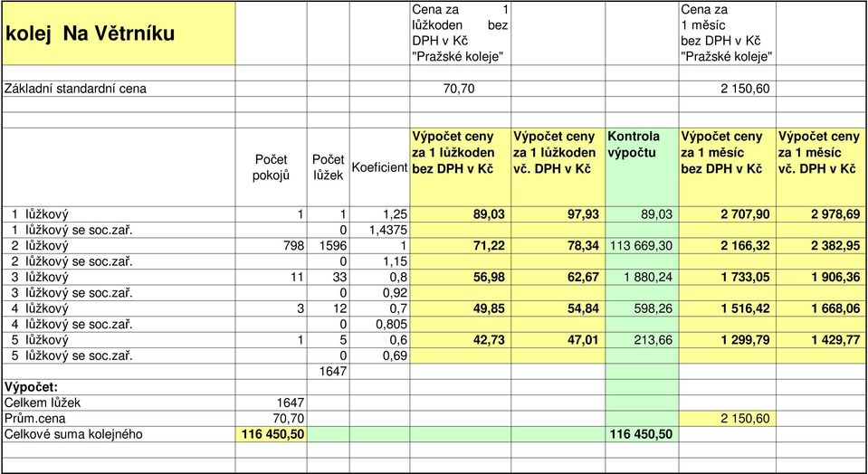Click '2 lůžkový se soc.zař.' row label
This screenshot has height=474, width=868.
click(x=72, y=261)
